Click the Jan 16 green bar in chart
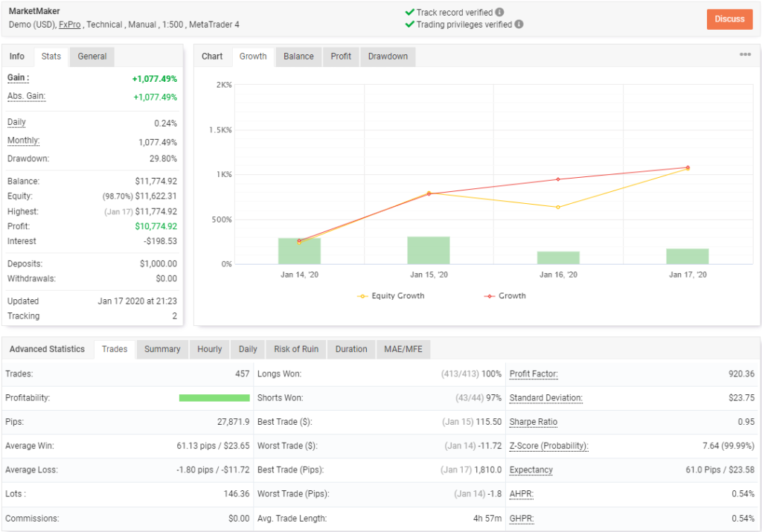 (x=558, y=258)
